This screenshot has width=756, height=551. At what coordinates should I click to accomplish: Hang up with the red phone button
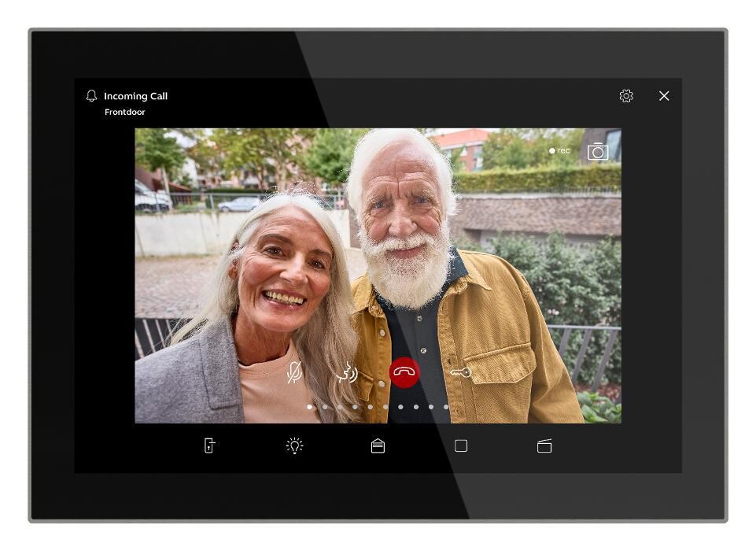click(x=404, y=372)
